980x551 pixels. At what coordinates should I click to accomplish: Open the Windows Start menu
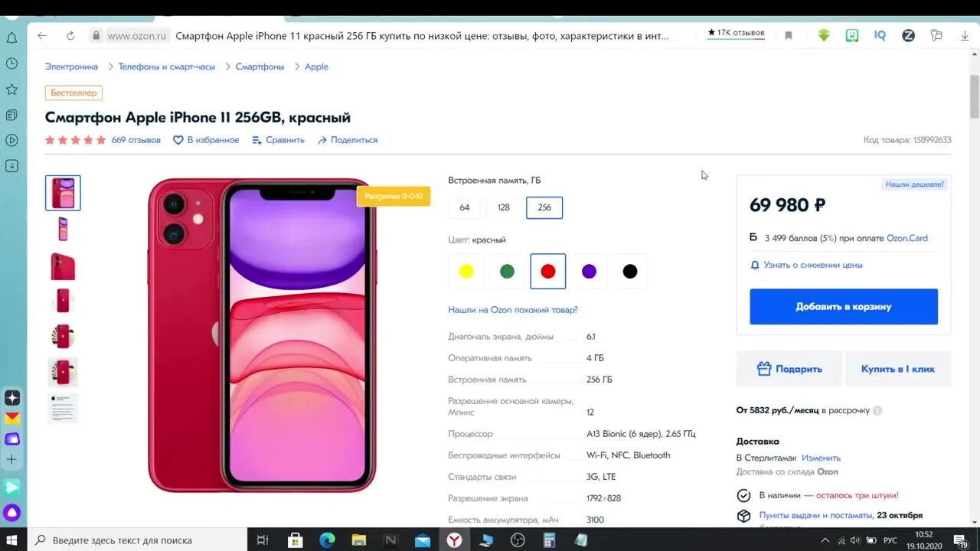[x=12, y=540]
